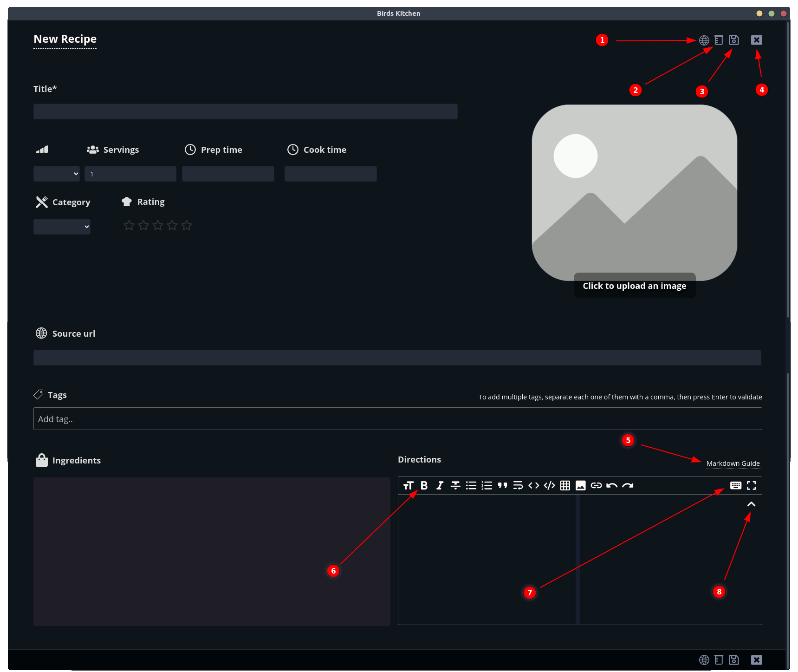The image size is (798, 672).
Task: Click bottom bar save floppy icon
Action: [x=734, y=660]
